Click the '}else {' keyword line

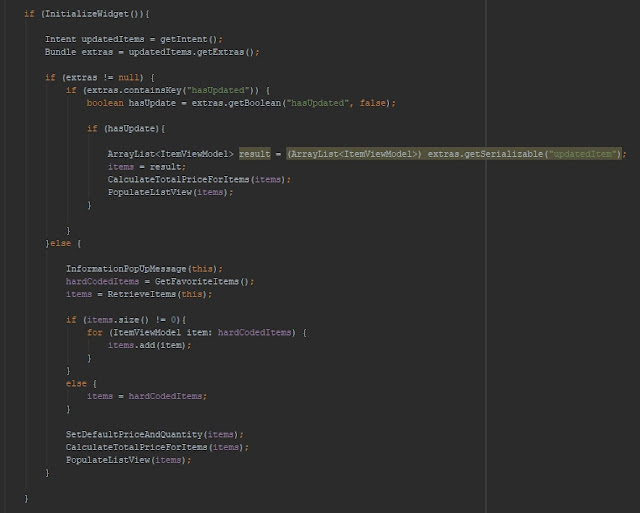click(63, 243)
